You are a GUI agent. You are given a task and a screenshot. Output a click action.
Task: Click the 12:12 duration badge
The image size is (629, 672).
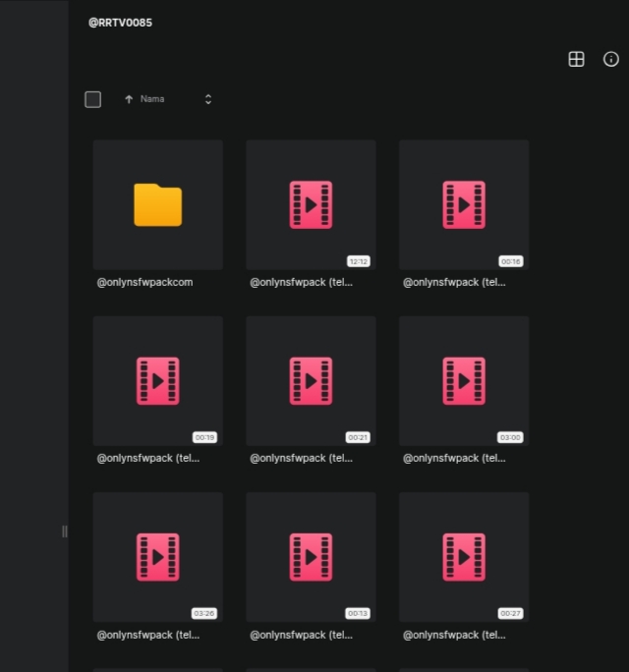[359, 261]
